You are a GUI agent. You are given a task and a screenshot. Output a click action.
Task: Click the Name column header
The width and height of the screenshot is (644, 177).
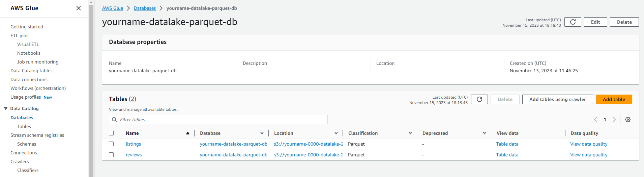(132, 133)
